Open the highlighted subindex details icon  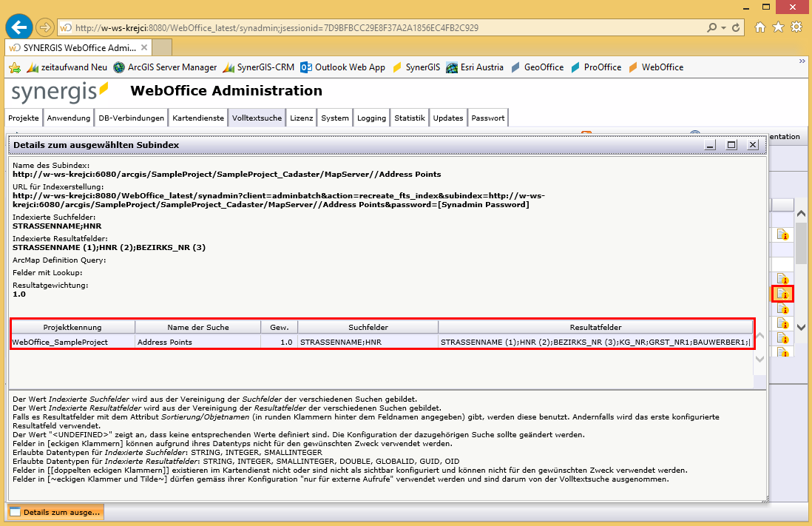coord(785,293)
